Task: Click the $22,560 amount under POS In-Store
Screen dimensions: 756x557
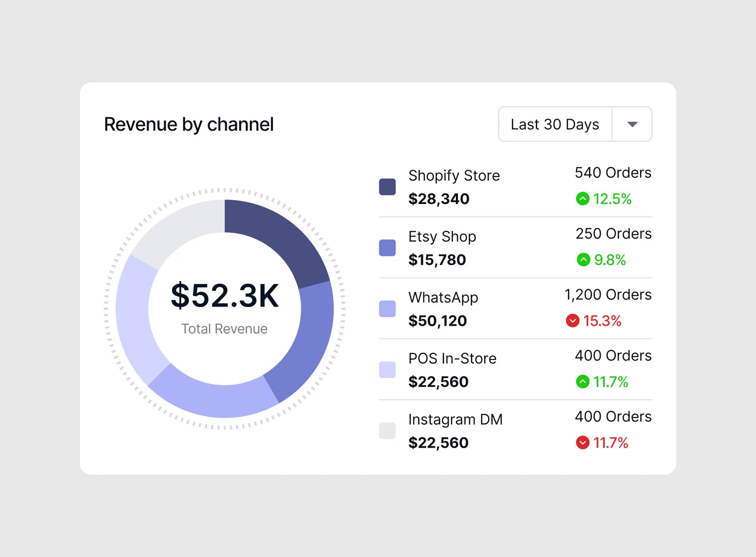Action: [x=438, y=382]
